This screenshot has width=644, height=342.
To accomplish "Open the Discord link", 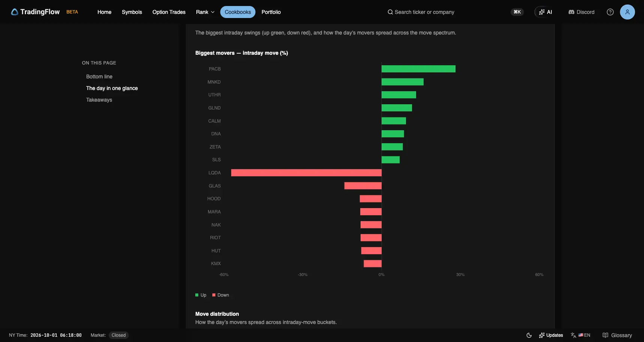I will point(581,12).
